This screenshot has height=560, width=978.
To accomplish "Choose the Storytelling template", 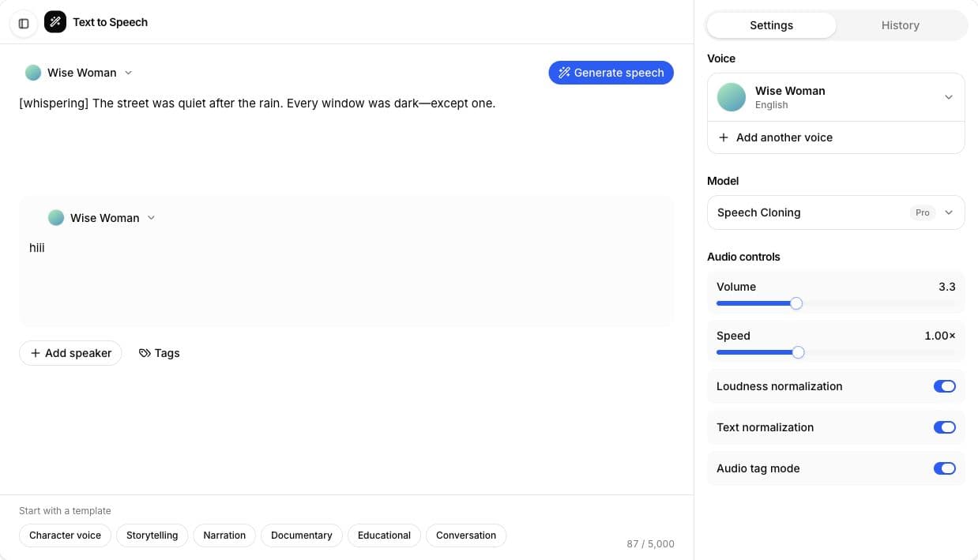I will tap(152, 536).
